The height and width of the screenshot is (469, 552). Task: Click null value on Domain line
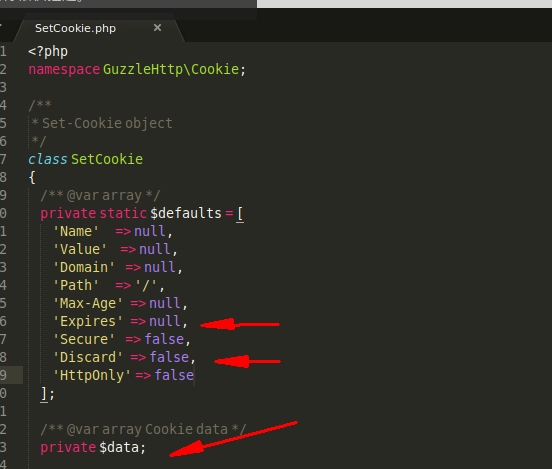160,267
